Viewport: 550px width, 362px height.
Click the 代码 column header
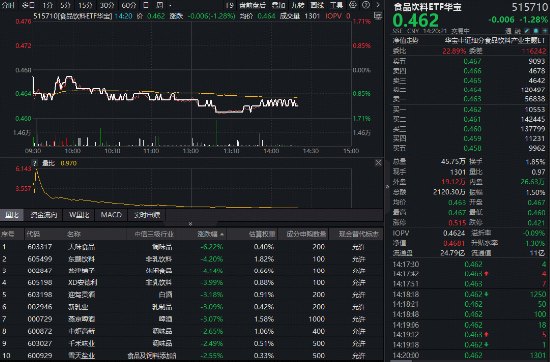point(33,234)
